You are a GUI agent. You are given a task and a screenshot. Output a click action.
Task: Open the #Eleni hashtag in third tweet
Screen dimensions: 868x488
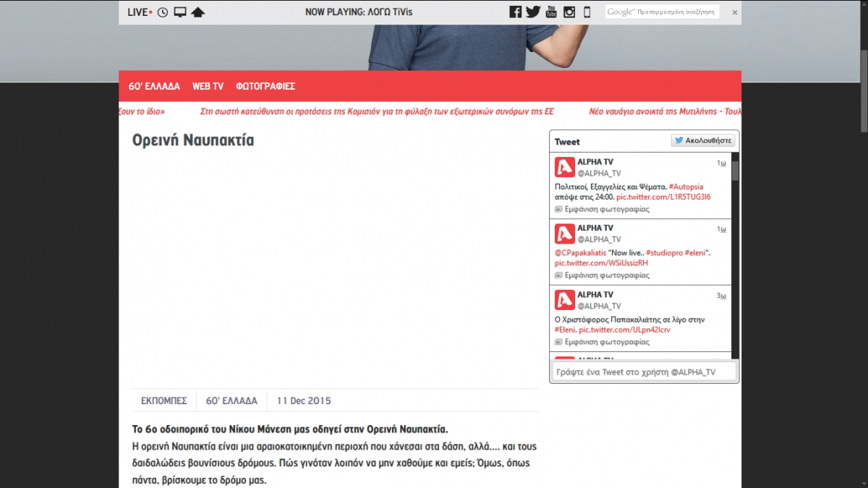click(565, 330)
